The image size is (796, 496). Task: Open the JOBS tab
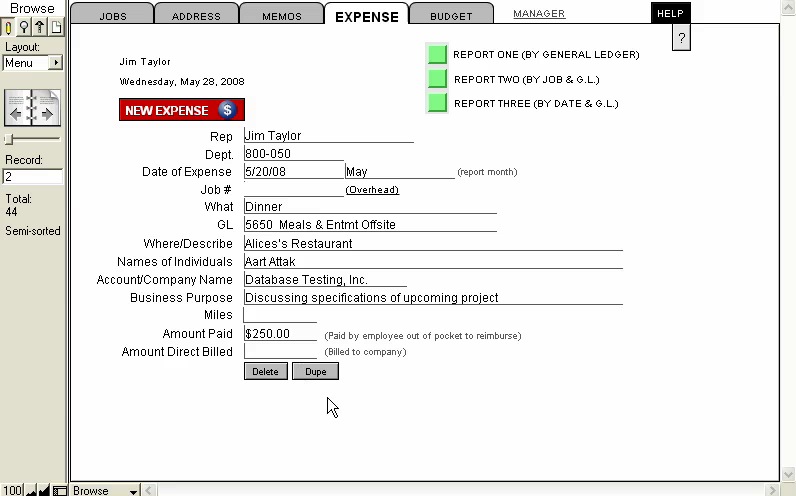[113, 14]
